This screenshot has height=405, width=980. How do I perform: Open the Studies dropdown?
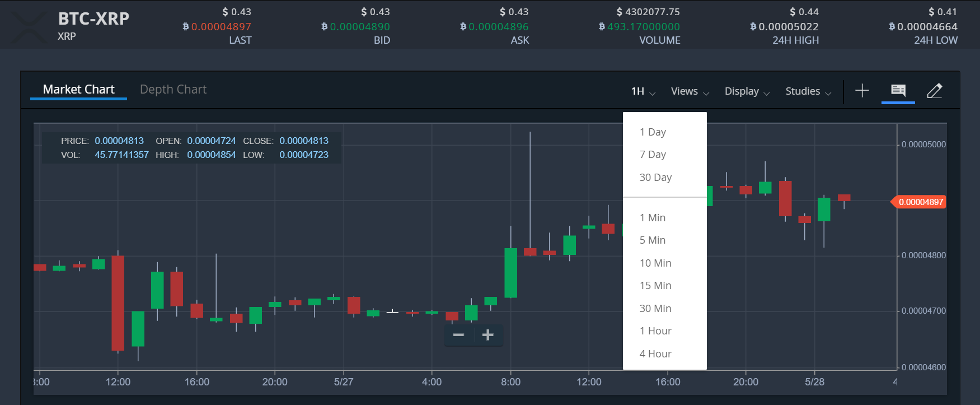[x=808, y=91]
